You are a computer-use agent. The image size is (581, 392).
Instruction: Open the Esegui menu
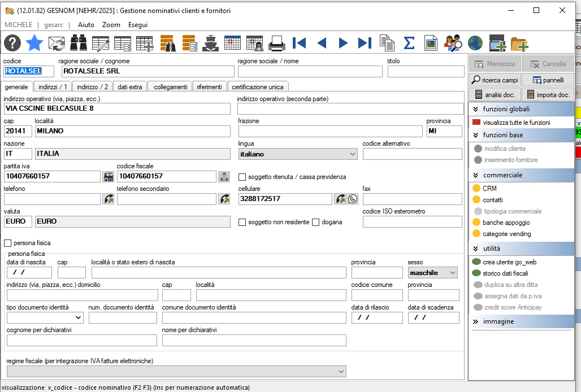point(138,25)
